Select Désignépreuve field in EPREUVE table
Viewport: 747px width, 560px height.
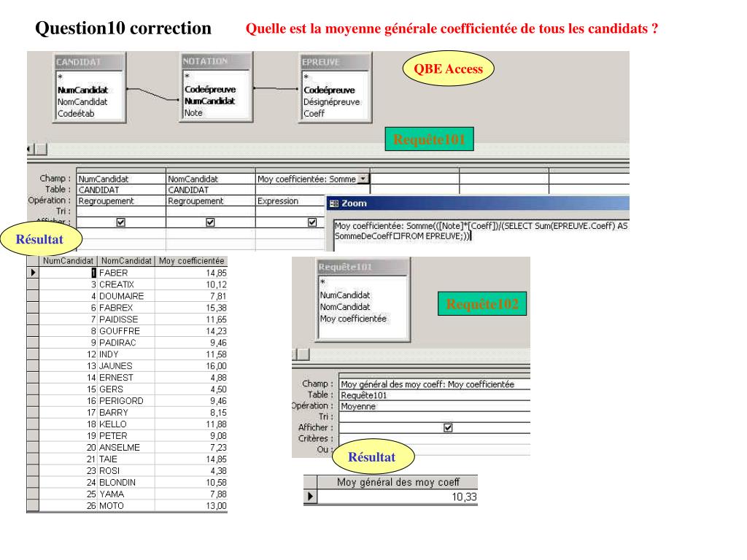coord(332,102)
